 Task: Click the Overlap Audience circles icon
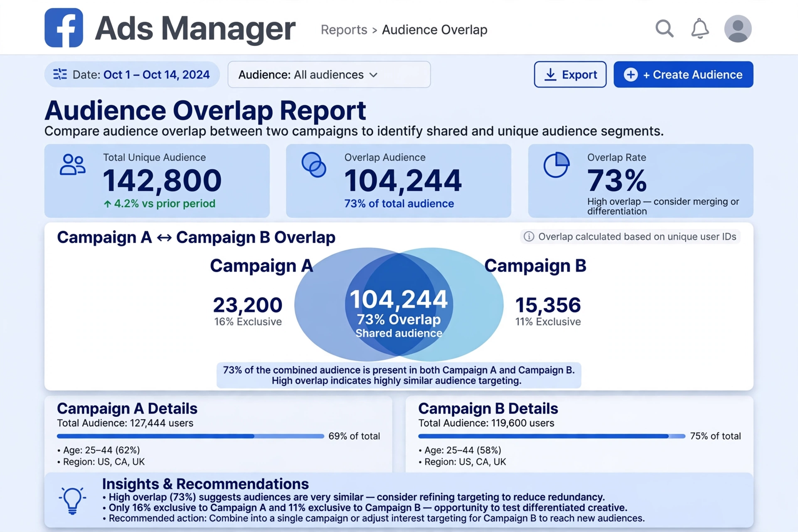click(x=314, y=165)
